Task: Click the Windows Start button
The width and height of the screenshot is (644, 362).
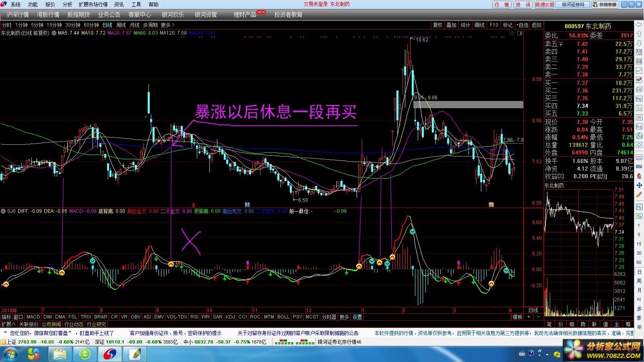Action: pos(10,354)
